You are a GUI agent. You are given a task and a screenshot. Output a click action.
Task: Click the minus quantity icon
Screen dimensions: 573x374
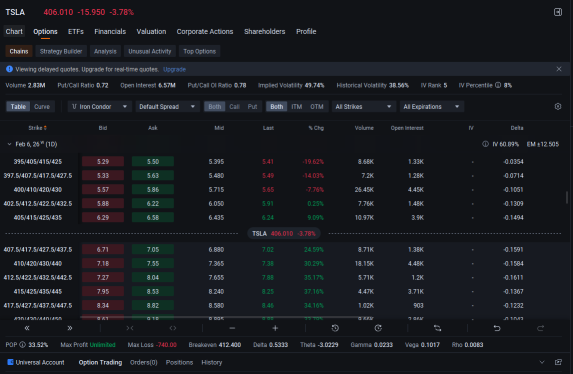[232, 328]
